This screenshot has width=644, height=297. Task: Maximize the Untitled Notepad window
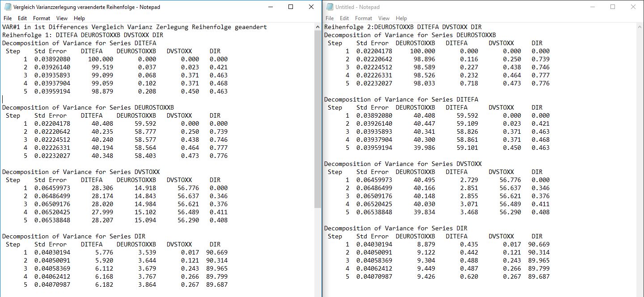click(612, 7)
